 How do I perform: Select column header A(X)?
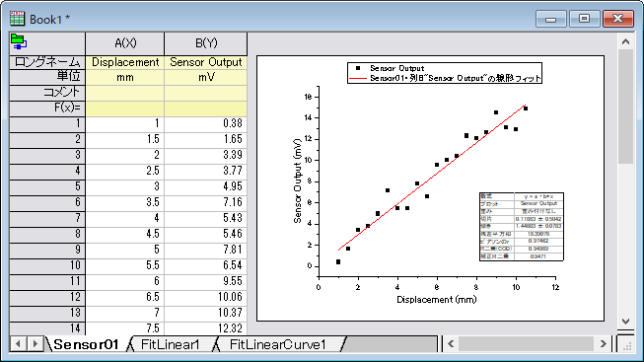(x=125, y=43)
